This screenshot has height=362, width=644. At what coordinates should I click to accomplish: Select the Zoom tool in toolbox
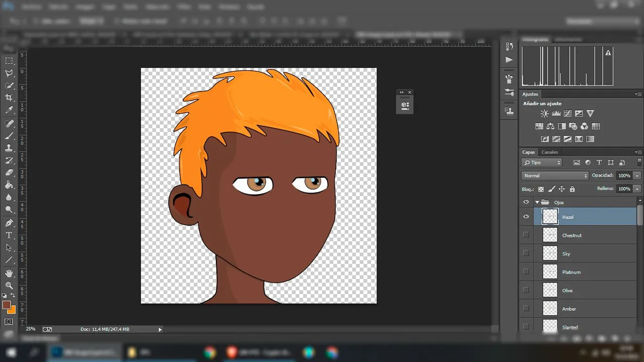[9, 285]
